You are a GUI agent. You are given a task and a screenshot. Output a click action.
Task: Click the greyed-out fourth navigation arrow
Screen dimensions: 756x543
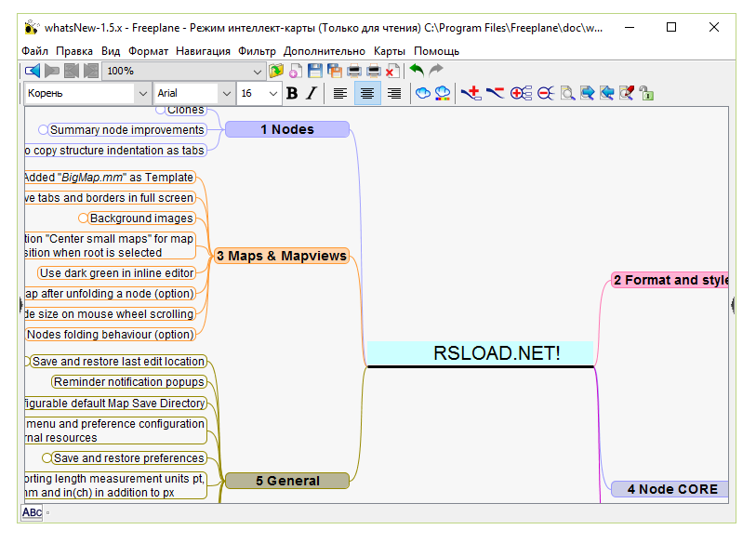pos(90,71)
